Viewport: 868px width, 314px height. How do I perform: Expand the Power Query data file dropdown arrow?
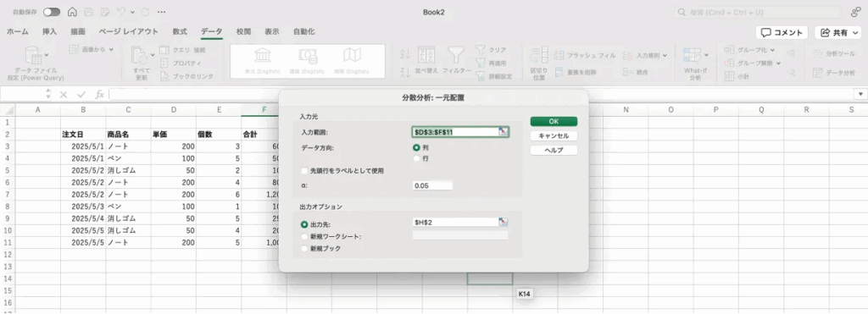(x=47, y=55)
